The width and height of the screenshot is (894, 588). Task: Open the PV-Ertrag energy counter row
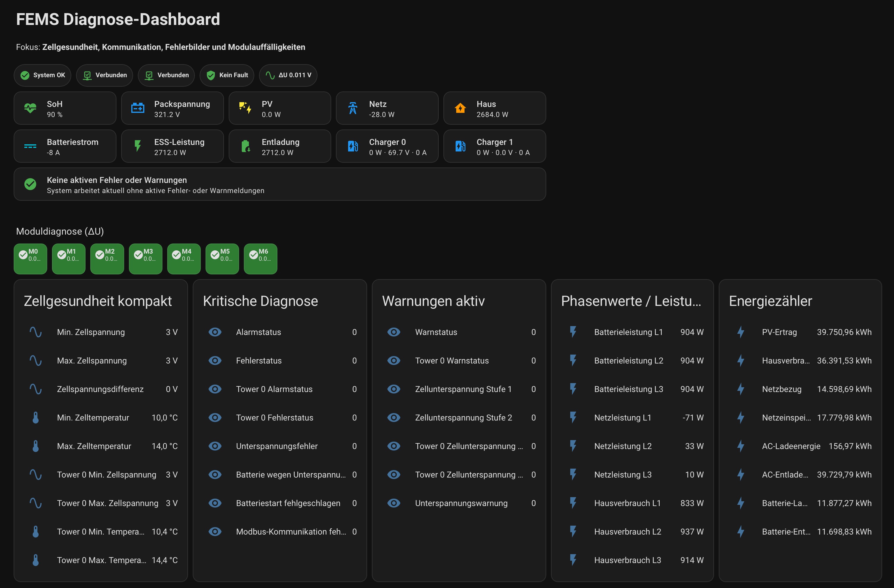800,332
